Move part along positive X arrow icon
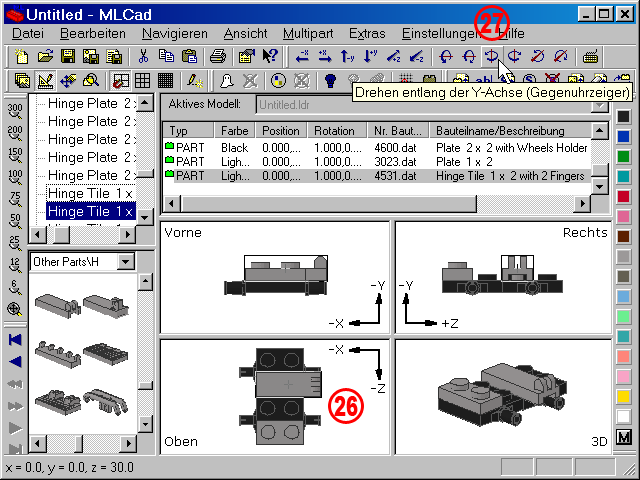 click(x=325, y=56)
